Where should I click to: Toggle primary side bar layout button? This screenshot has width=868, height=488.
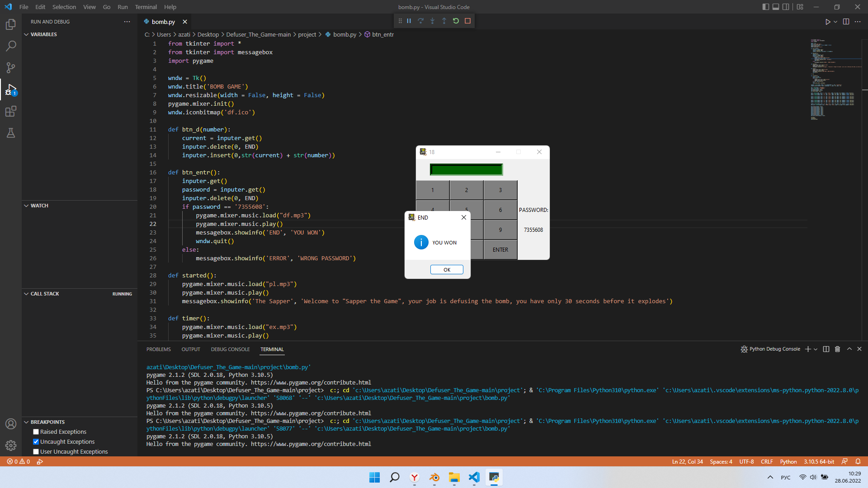point(765,7)
